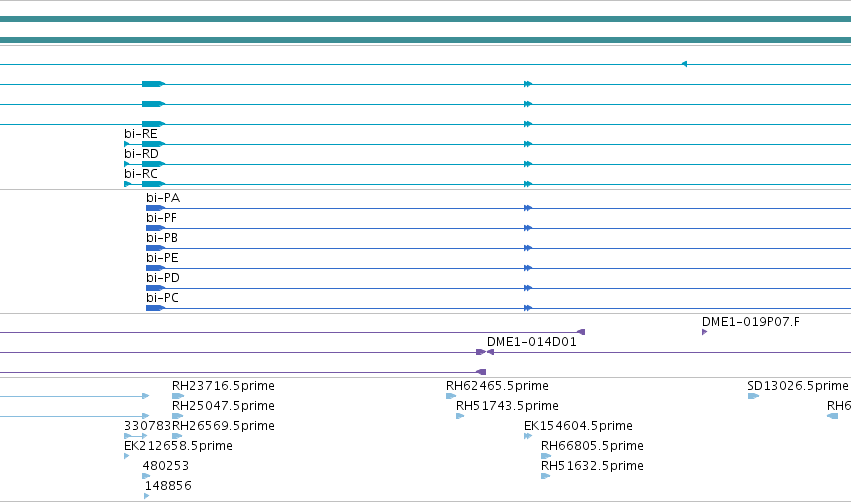The height and width of the screenshot is (502, 851).
Task: Click the bi-RE teal exon block
Action: [153, 144]
